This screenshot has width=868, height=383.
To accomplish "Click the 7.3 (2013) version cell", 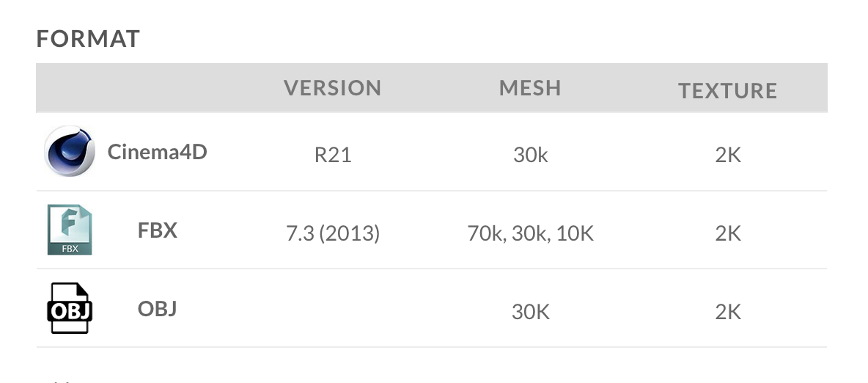I will (333, 234).
